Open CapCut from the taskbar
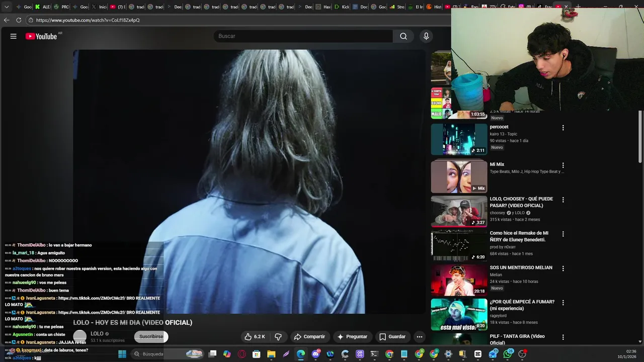644x362 pixels. coord(477,354)
